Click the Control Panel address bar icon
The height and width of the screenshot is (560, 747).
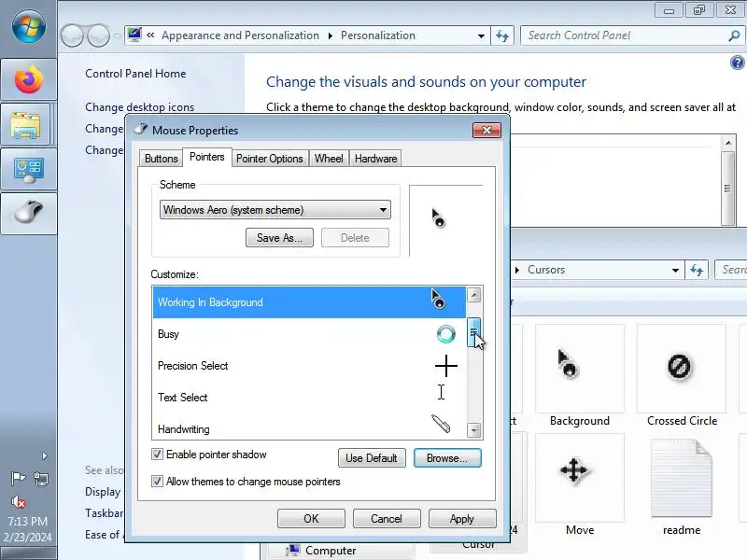pyautogui.click(x=134, y=35)
